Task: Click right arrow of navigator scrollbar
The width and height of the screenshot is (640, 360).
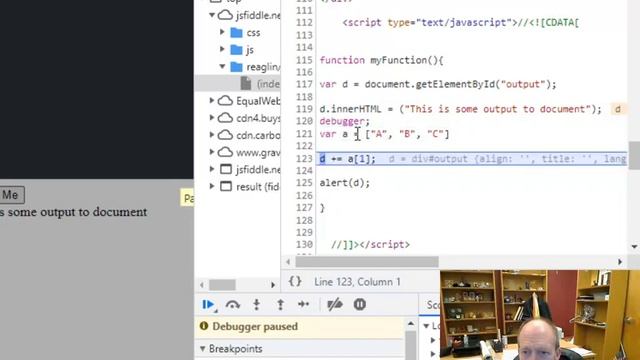Action: tap(273, 284)
